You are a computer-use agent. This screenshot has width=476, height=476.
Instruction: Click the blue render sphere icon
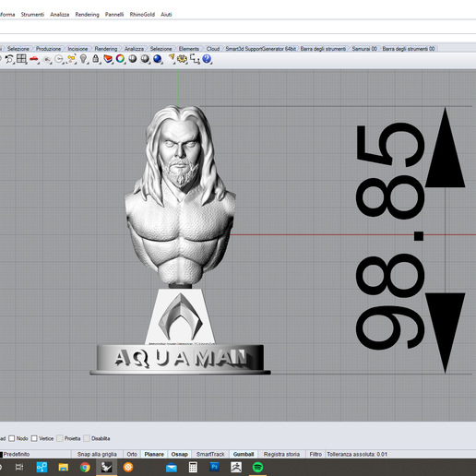tap(158, 59)
